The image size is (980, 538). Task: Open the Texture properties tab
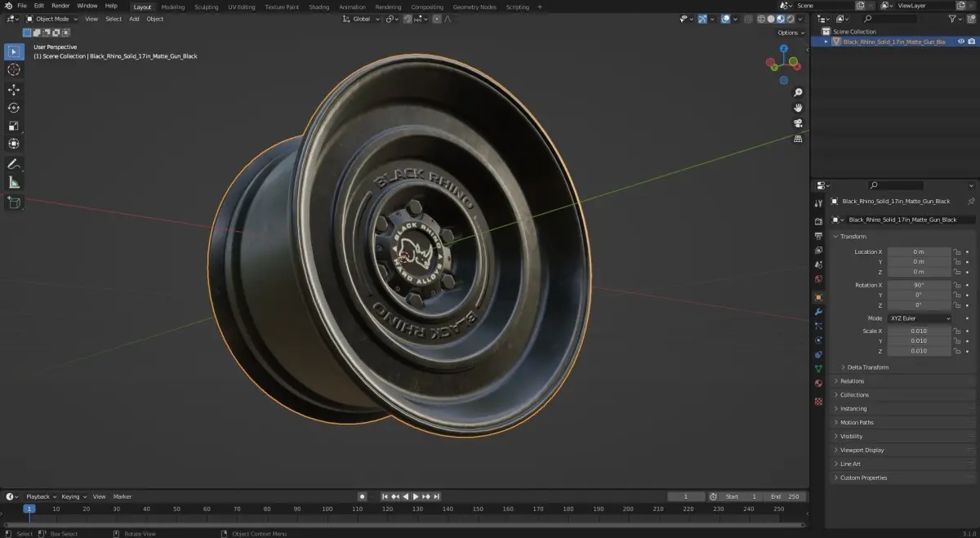click(818, 402)
